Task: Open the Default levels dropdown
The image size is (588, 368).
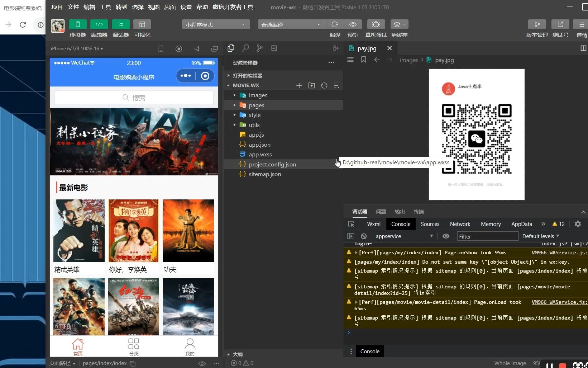Action: click(540, 236)
